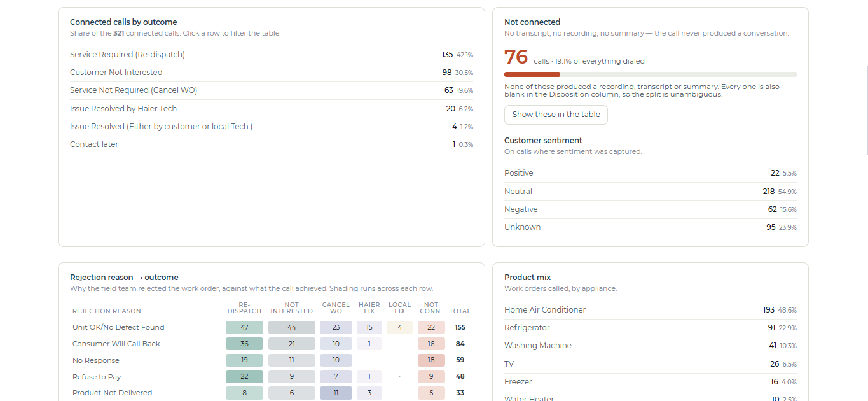Click the REJECTION REASON column header
The image size is (868, 401).
pos(107,311)
